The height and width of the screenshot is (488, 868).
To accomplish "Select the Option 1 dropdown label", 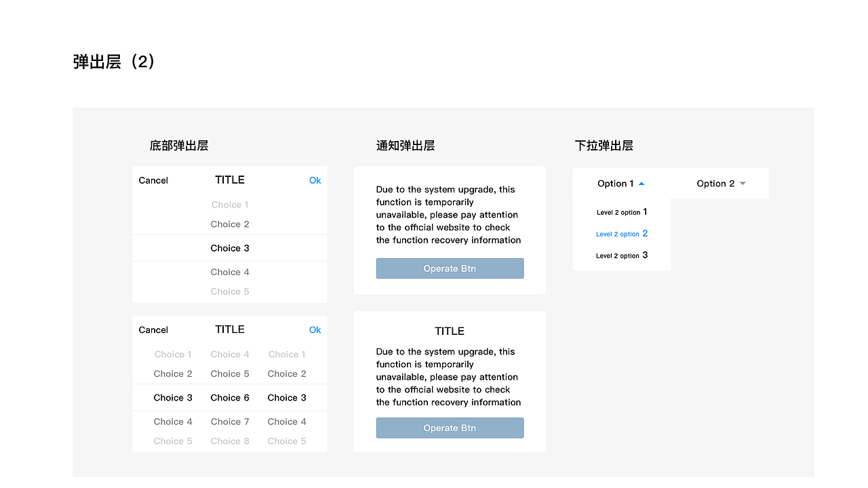I will (616, 184).
